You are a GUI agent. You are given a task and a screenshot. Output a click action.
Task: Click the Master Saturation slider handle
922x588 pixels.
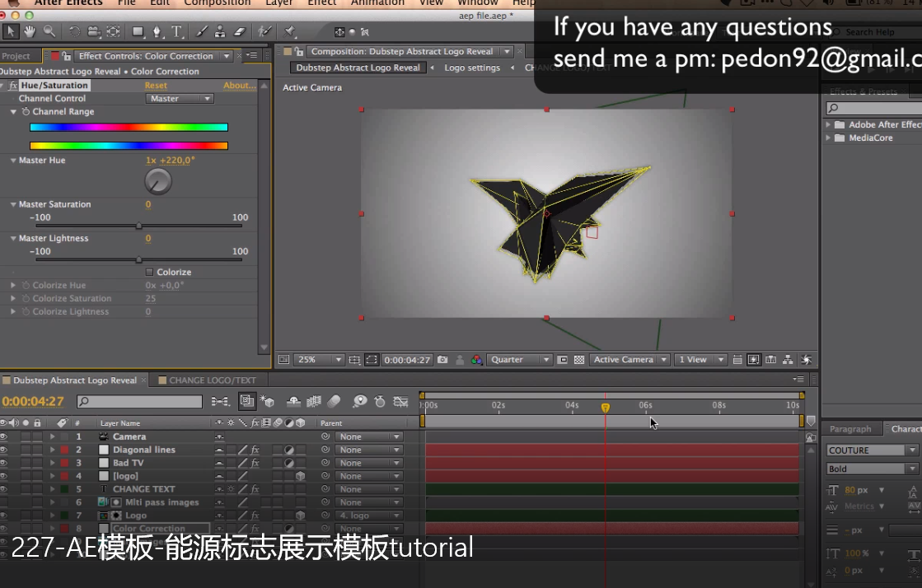point(138,226)
